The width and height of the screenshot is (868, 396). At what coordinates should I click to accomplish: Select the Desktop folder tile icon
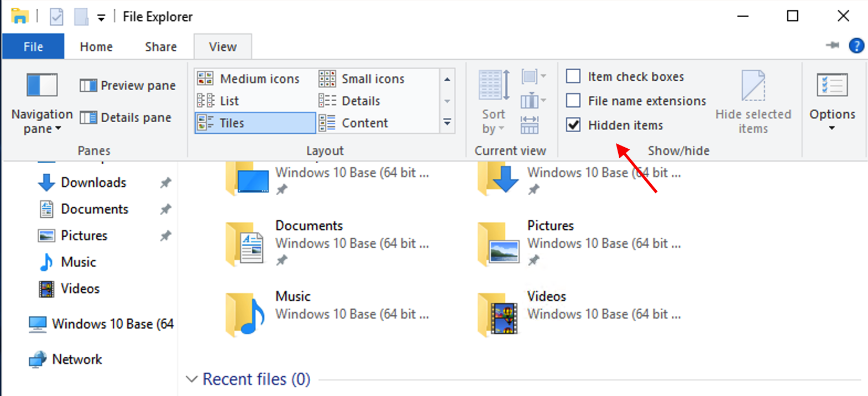tap(247, 178)
